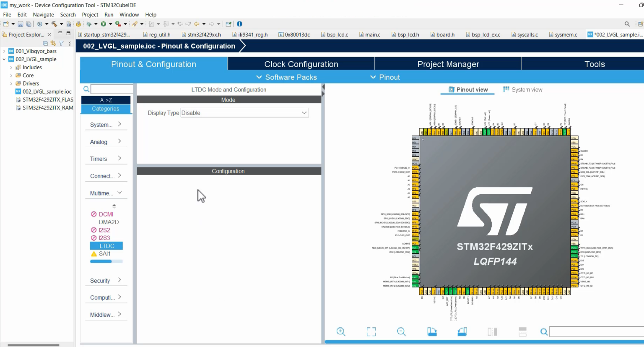Image resolution: width=644 pixels, height=347 pixels.
Task: Click the New file toolbar icon
Action: pos(6,24)
